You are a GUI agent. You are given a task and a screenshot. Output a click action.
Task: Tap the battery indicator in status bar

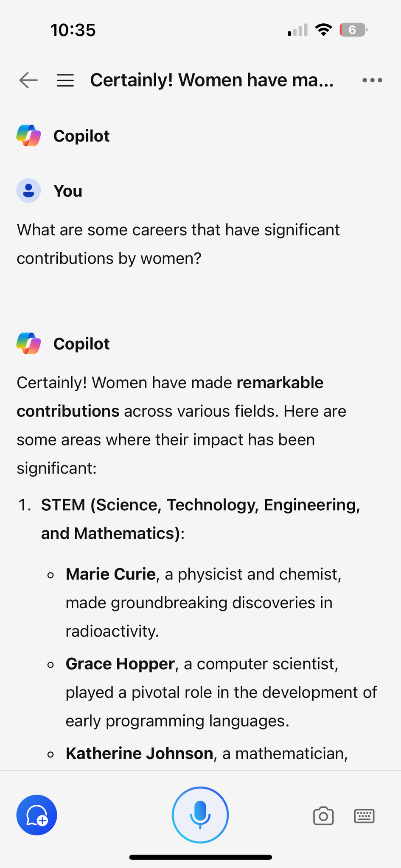pos(353,30)
